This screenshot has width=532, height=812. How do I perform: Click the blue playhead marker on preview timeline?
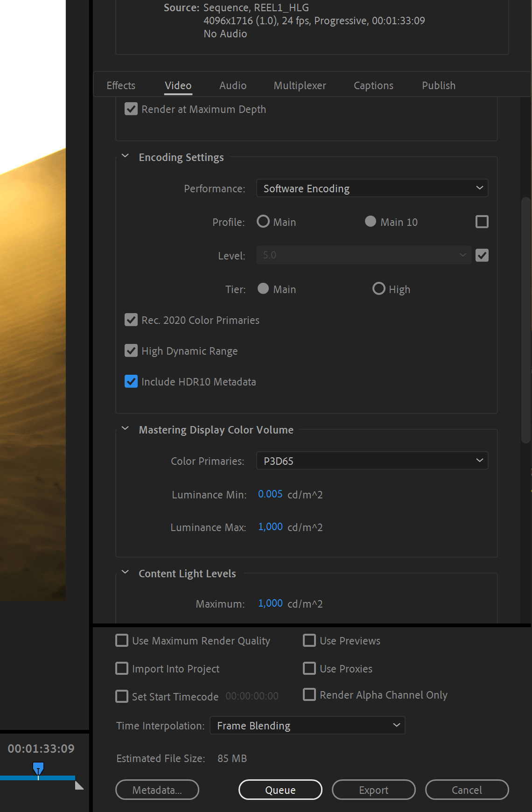tap(38, 768)
